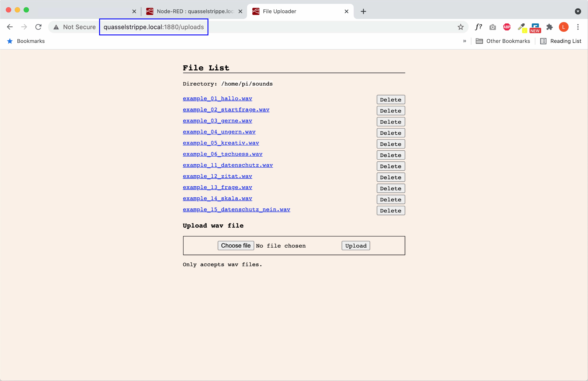The height and width of the screenshot is (381, 588).
Task: Click the Choose file button
Action: click(x=236, y=245)
